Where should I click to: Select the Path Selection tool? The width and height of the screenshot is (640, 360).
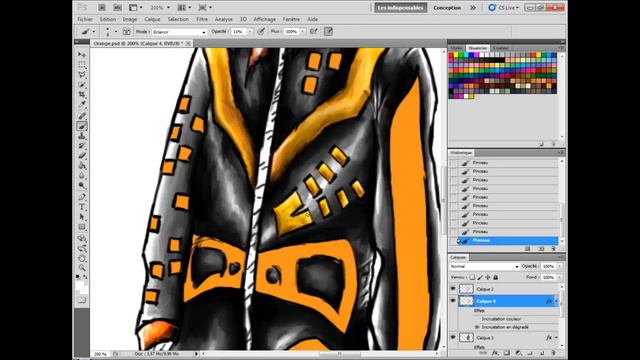point(82,217)
